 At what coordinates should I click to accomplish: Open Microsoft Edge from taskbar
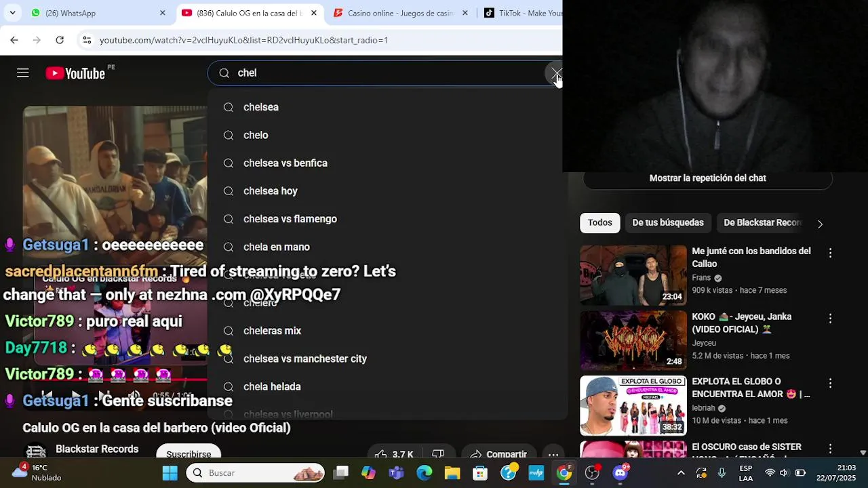pyautogui.click(x=425, y=472)
